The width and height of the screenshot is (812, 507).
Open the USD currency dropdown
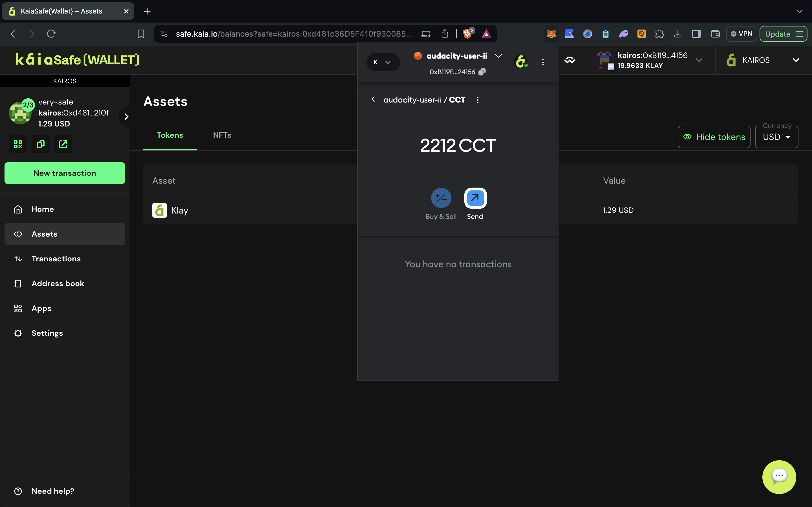(x=776, y=137)
